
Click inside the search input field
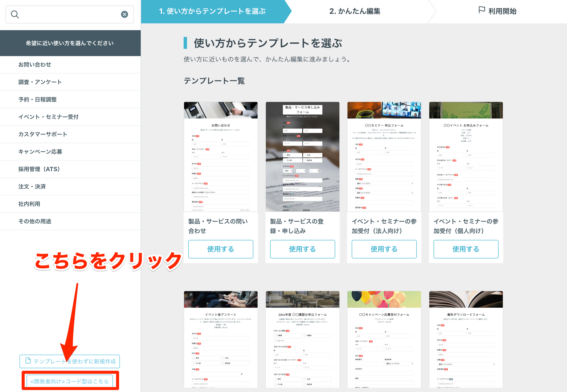[69, 14]
